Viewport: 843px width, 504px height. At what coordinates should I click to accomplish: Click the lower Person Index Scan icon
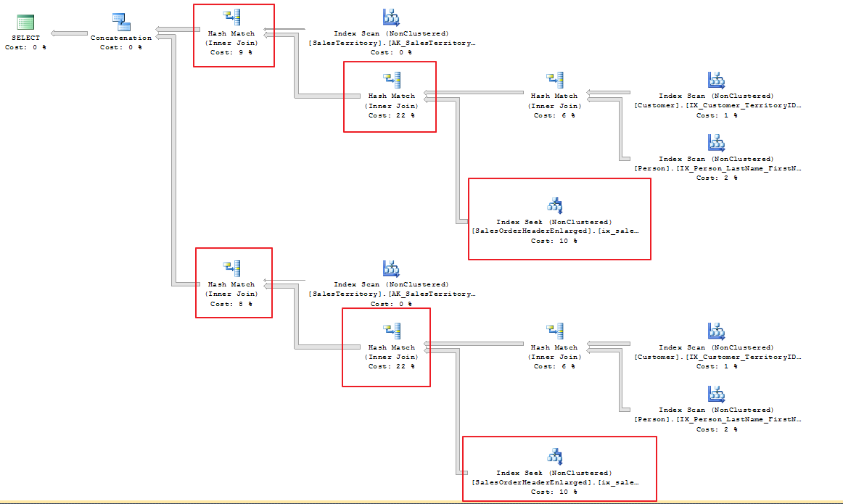[716, 394]
